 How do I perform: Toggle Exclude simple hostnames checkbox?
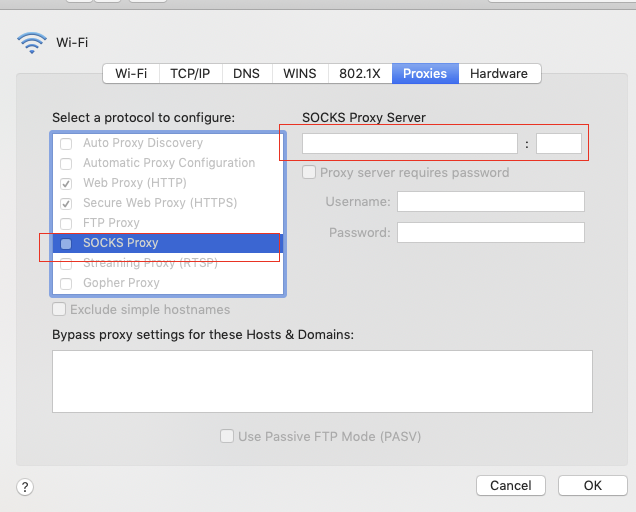point(59,310)
